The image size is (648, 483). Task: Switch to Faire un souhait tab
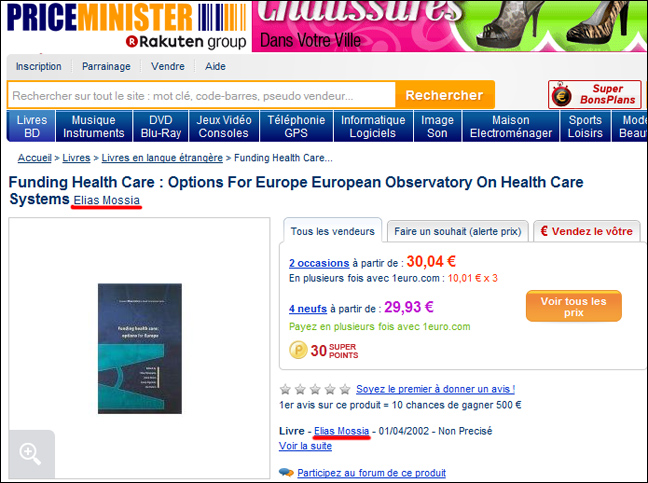(x=457, y=231)
